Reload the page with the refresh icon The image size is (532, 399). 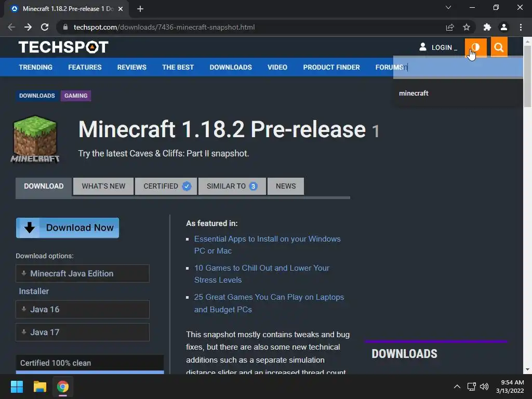45,27
